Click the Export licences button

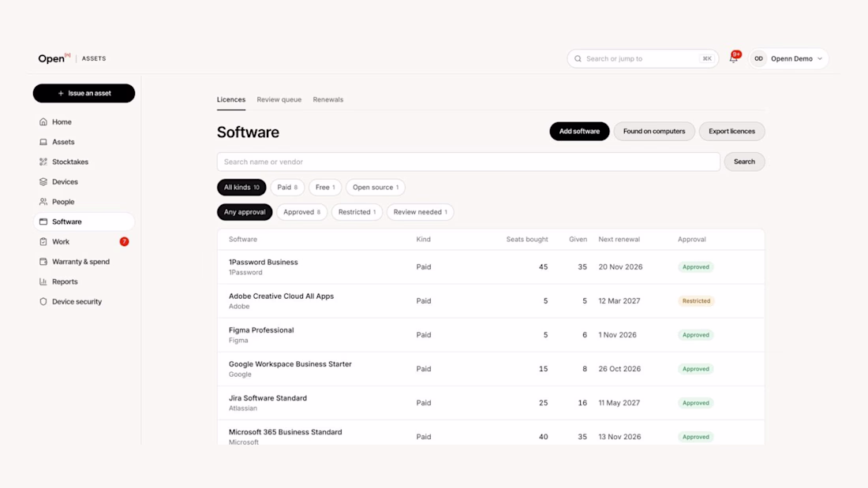pyautogui.click(x=731, y=131)
